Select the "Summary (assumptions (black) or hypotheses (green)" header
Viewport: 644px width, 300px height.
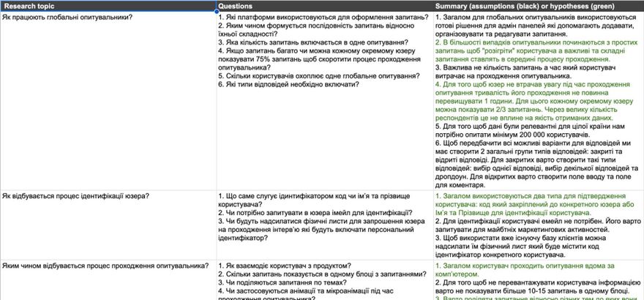tap(539, 6)
